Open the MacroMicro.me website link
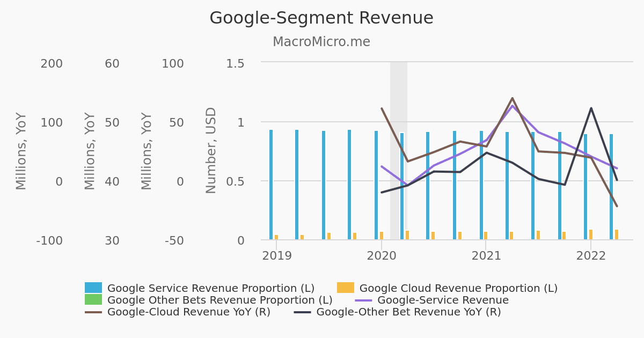This screenshot has width=644, height=338. coord(321,42)
